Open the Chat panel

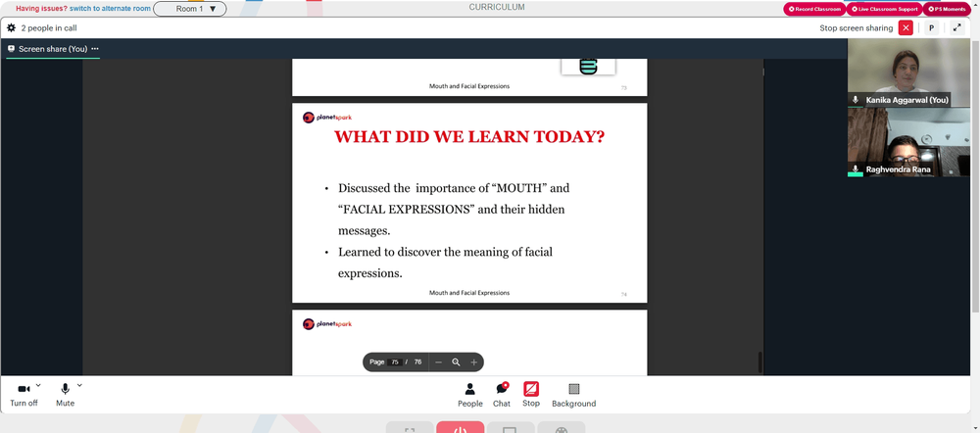501,395
